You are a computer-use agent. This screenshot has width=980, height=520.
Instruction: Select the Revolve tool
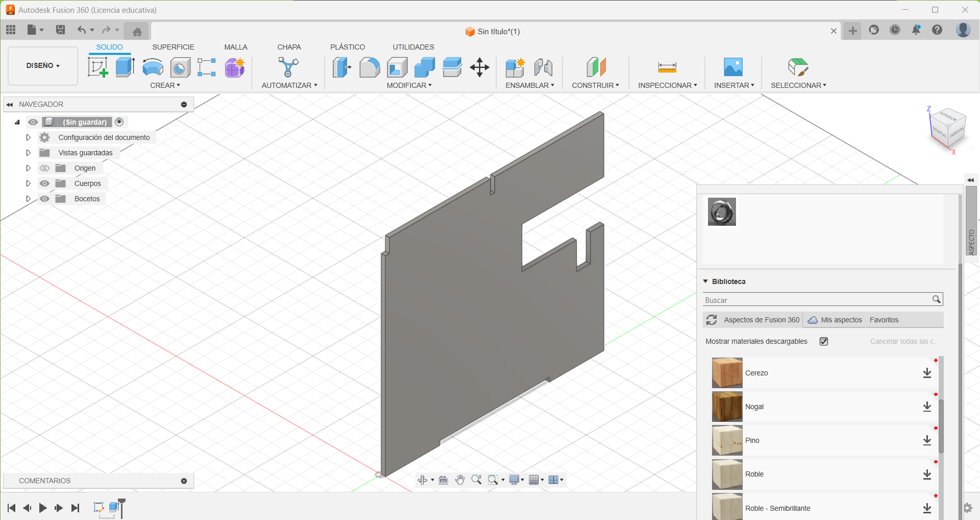coord(153,67)
